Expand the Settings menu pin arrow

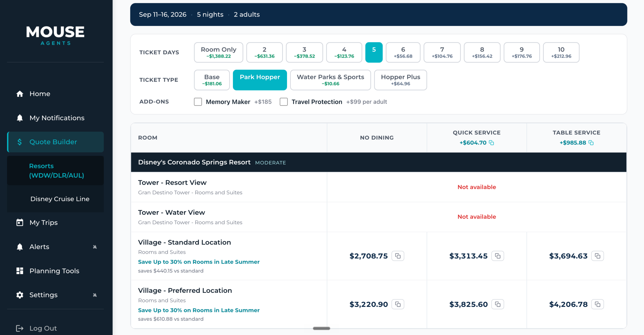coord(95,295)
